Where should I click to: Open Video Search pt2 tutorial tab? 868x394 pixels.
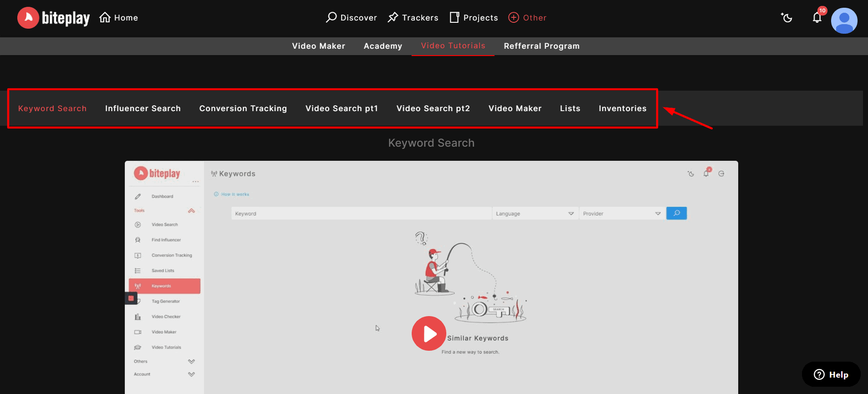[x=433, y=108]
